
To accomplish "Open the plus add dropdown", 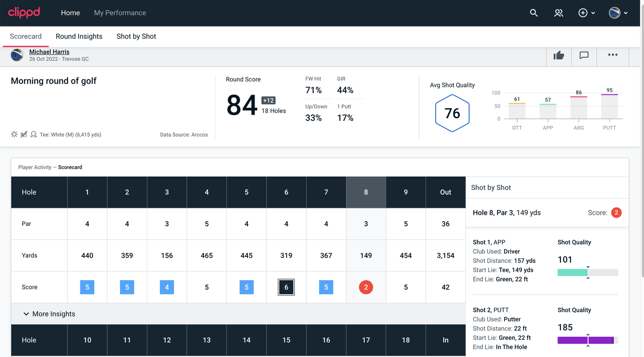I will coord(587,13).
